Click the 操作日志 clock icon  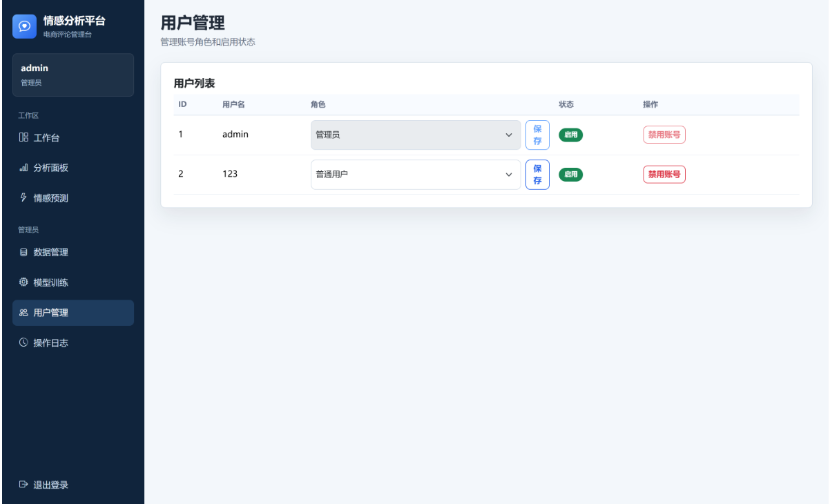pyautogui.click(x=23, y=342)
